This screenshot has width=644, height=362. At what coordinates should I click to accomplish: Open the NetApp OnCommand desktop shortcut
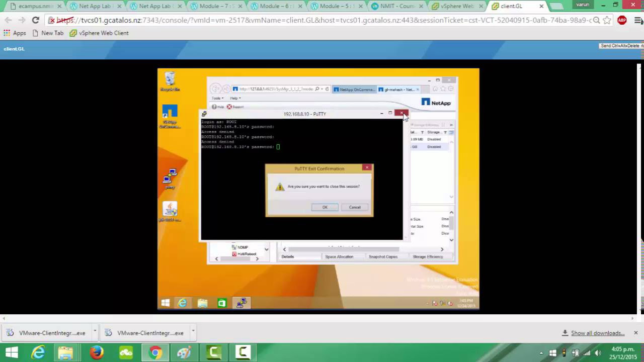(x=170, y=117)
